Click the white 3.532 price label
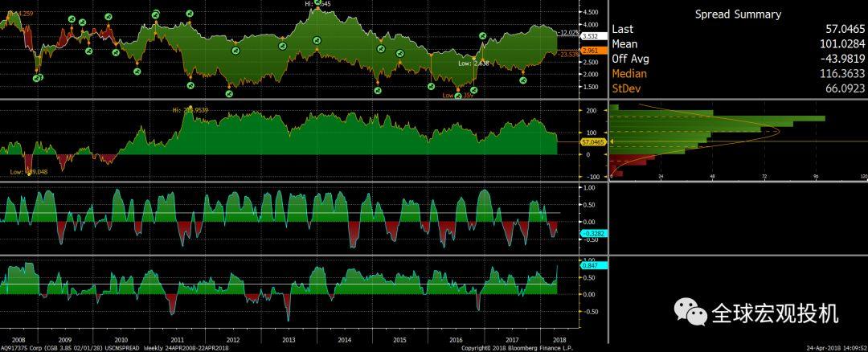The height and width of the screenshot is (352, 868). click(x=590, y=36)
